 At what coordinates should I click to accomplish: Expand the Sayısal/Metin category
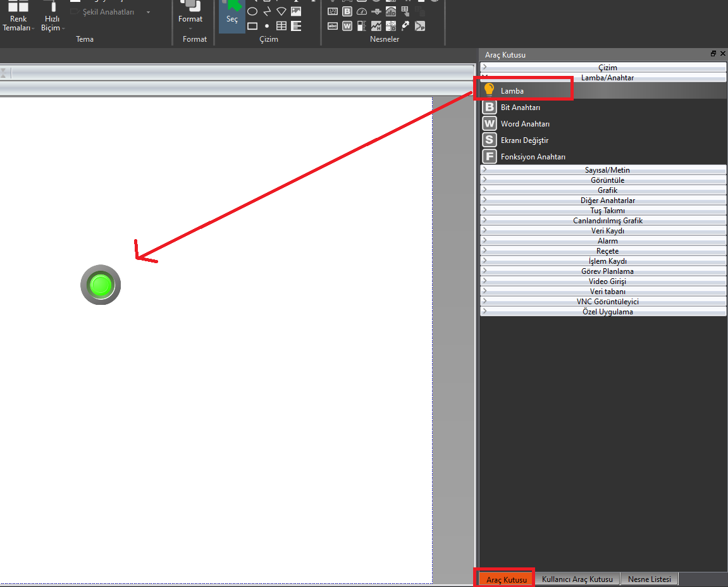coord(603,170)
